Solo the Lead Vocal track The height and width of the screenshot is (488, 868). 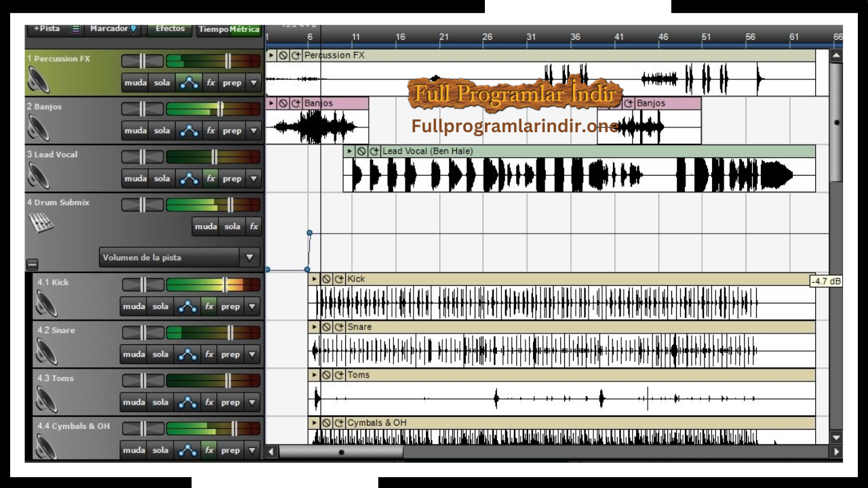click(x=162, y=178)
